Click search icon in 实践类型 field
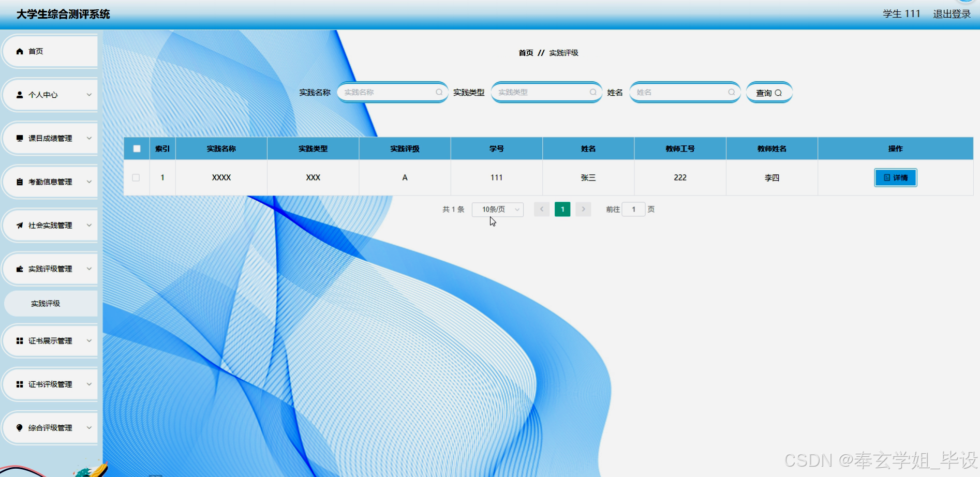The width and height of the screenshot is (980, 477). [593, 92]
